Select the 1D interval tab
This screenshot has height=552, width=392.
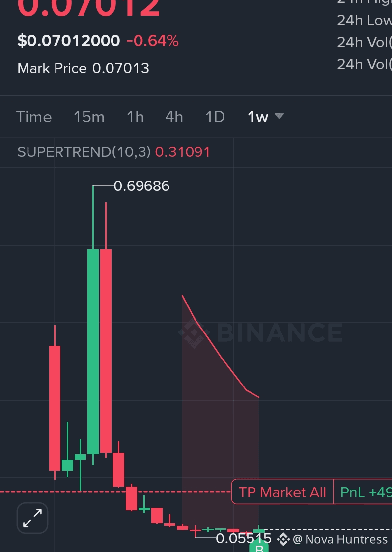click(215, 117)
